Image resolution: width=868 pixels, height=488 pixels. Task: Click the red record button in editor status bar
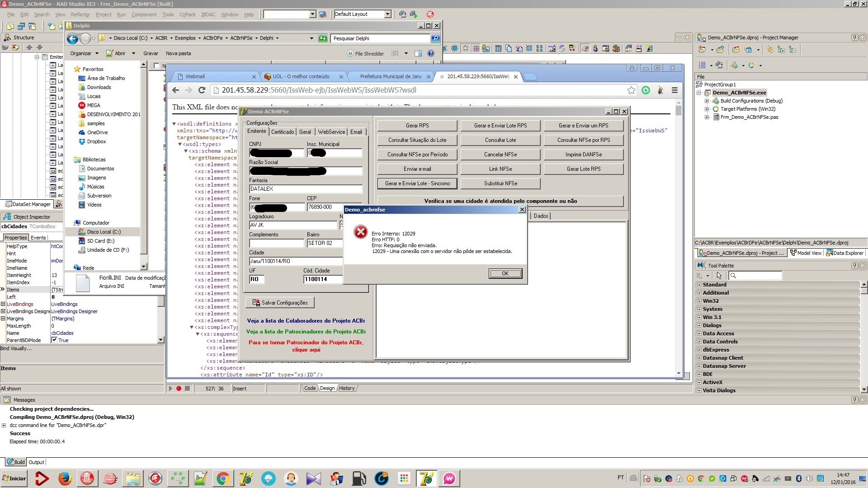click(x=179, y=389)
